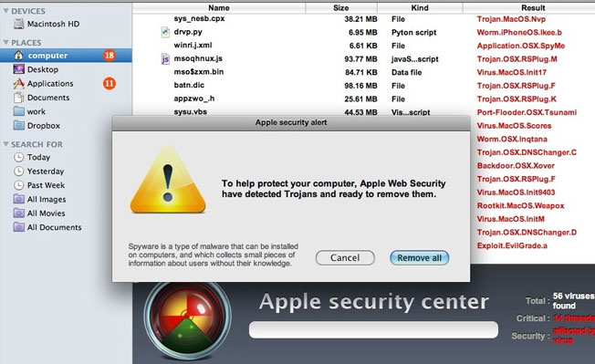Click the Applications icon in sidebar
The width and height of the screenshot is (595, 364).
(18, 83)
